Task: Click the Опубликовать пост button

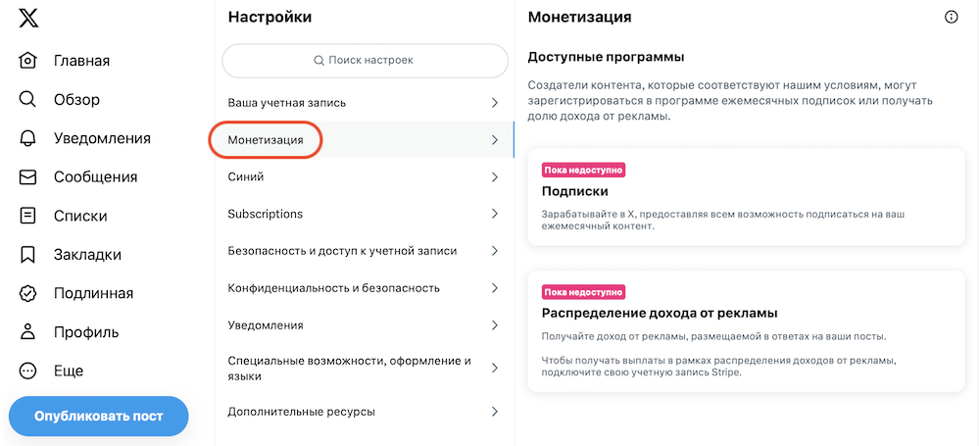Action: [99, 416]
